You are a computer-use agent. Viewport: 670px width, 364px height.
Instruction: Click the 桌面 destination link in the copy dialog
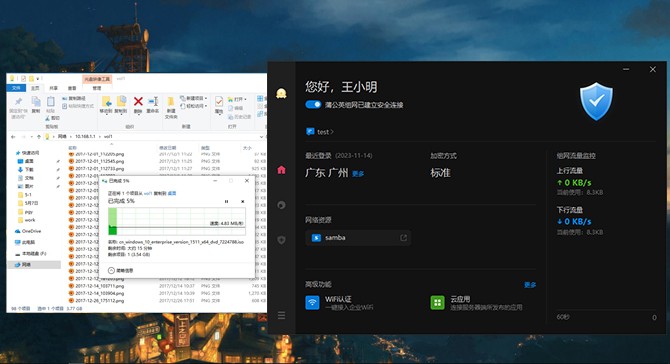[172, 194]
